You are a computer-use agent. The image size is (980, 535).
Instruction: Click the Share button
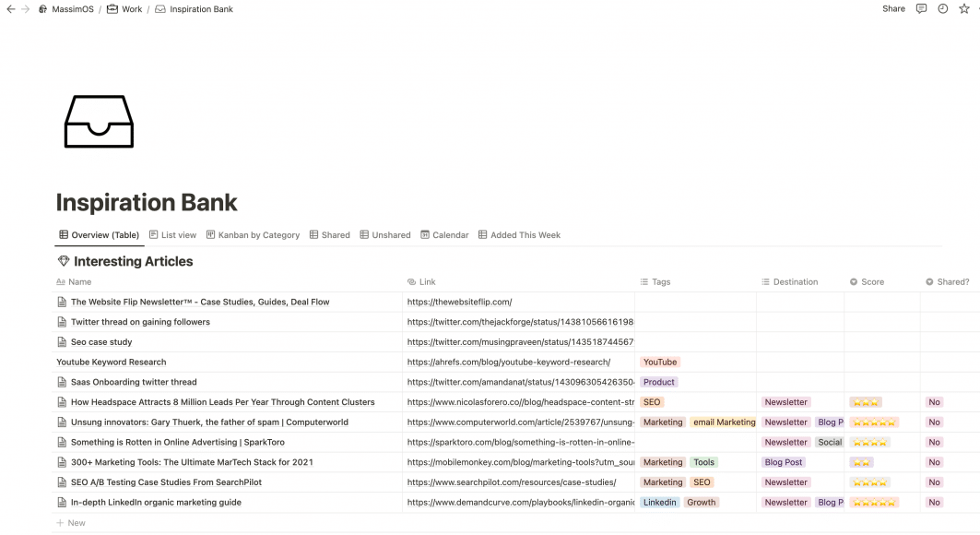(892, 8)
